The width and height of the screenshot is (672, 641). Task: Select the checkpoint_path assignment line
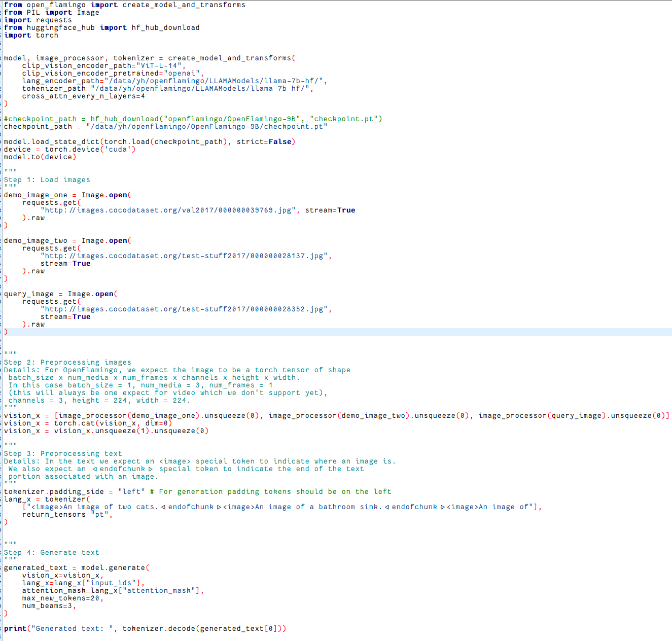point(166,126)
